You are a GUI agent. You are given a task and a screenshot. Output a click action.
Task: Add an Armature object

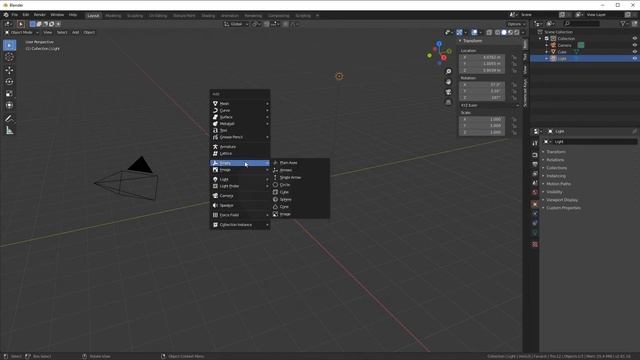(x=240, y=147)
